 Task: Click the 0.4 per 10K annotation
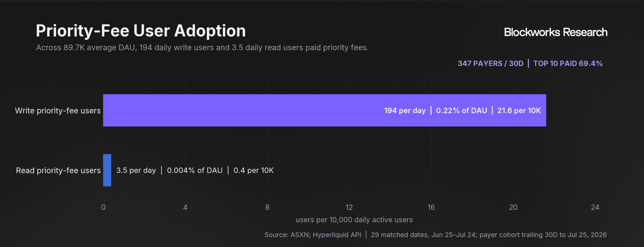click(253, 170)
